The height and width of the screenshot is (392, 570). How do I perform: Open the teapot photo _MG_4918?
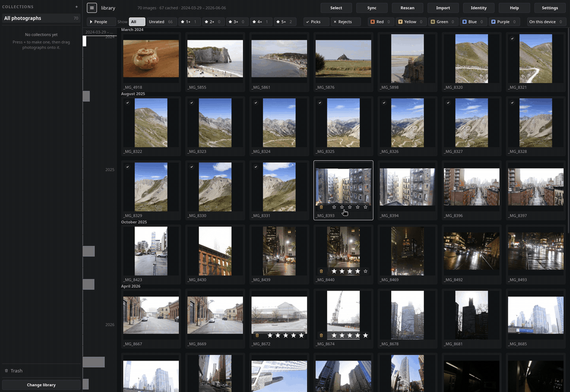[151, 59]
